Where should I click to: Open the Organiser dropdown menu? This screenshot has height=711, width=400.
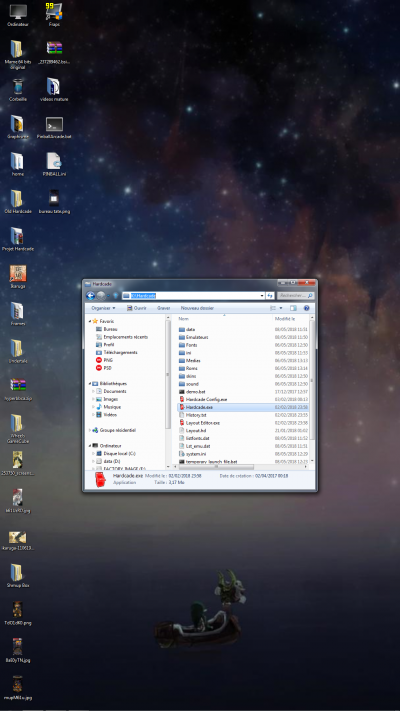103,308
